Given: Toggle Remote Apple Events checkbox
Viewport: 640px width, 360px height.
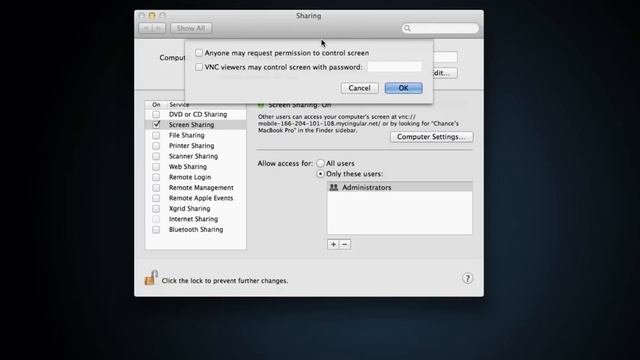Looking at the screenshot, I should [x=156, y=198].
